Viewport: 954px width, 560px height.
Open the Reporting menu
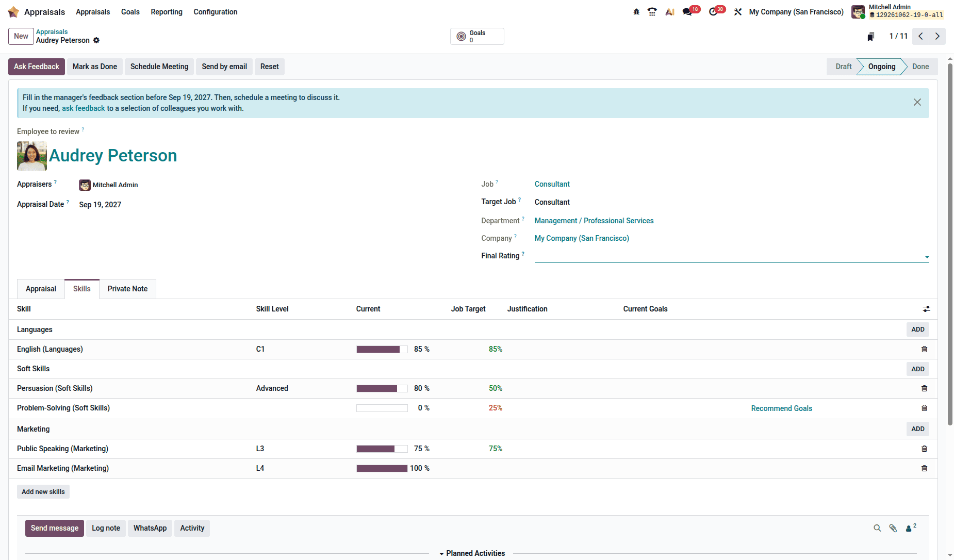[x=167, y=12]
